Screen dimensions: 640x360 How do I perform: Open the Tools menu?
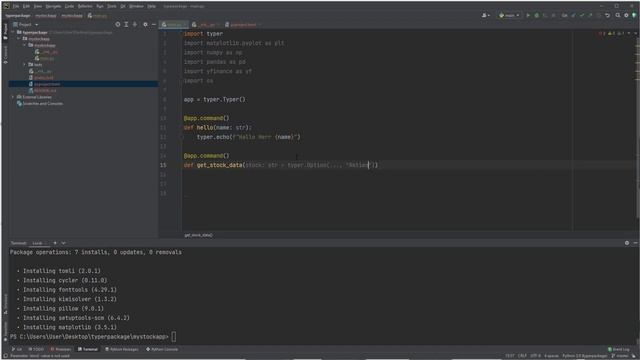point(111,6)
